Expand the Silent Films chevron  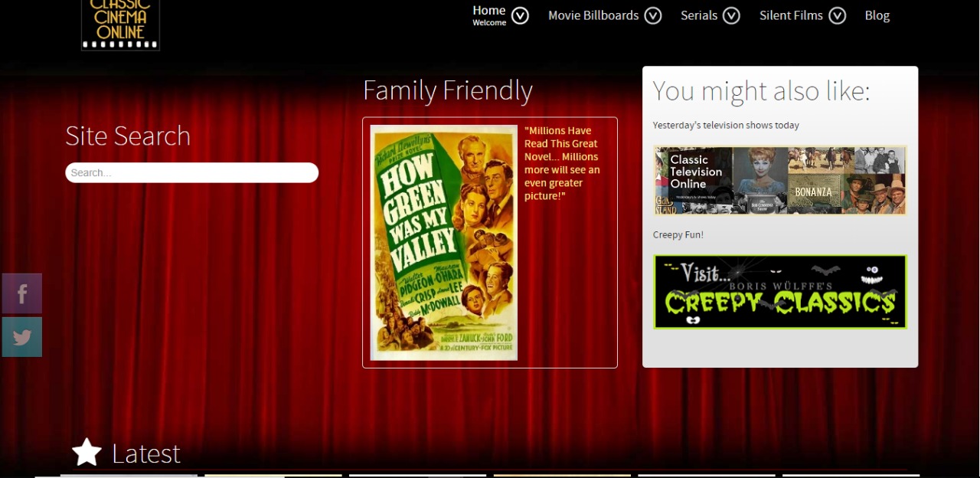(837, 15)
